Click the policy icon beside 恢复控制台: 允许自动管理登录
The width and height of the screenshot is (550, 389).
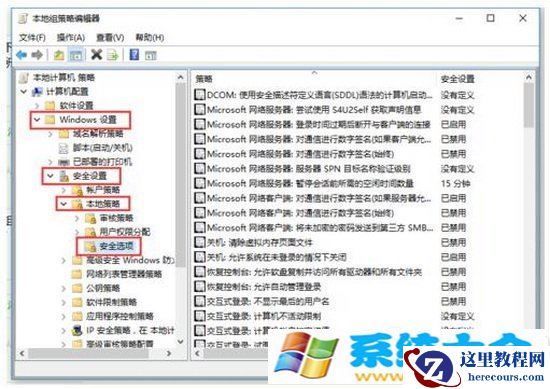(200, 286)
